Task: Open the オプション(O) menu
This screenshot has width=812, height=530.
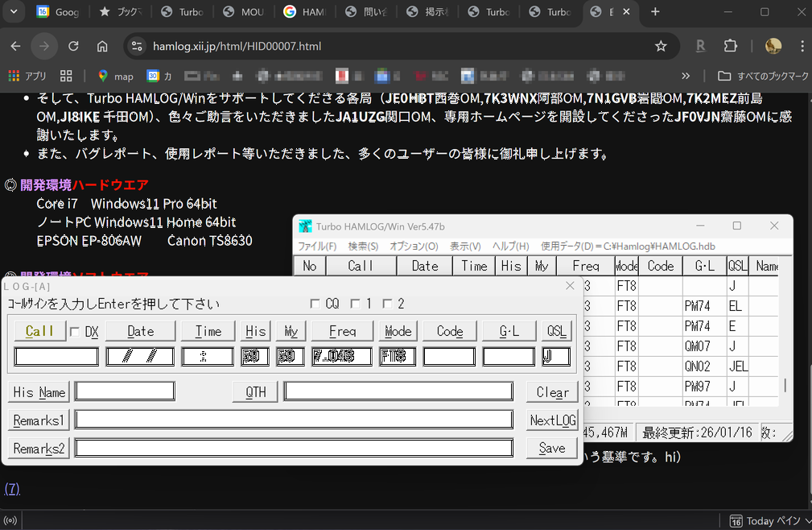Action: tap(414, 246)
